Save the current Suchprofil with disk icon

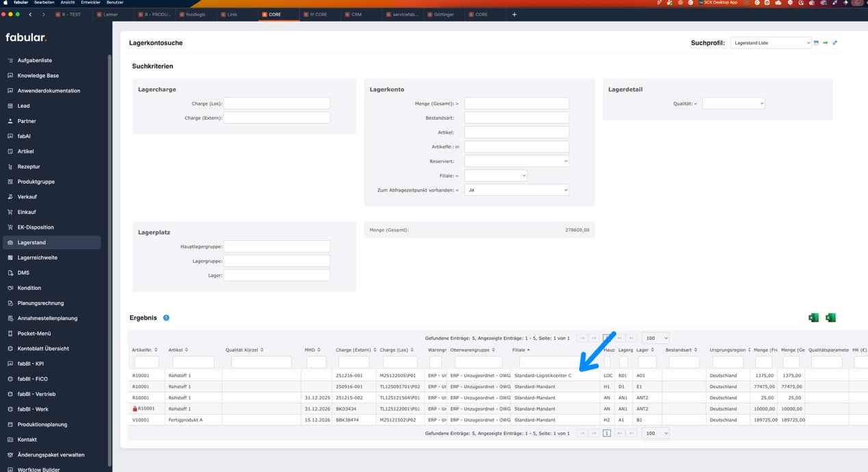pos(816,43)
